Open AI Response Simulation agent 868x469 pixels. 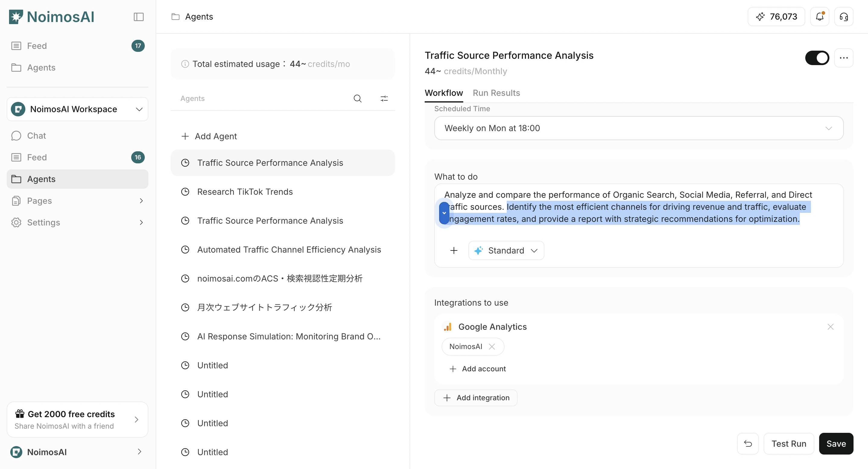point(283,336)
